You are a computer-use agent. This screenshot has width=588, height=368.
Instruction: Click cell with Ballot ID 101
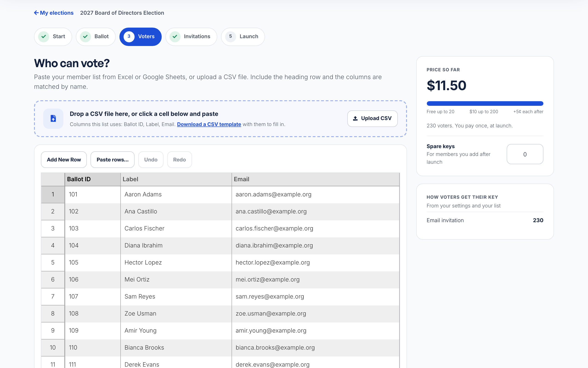click(93, 195)
